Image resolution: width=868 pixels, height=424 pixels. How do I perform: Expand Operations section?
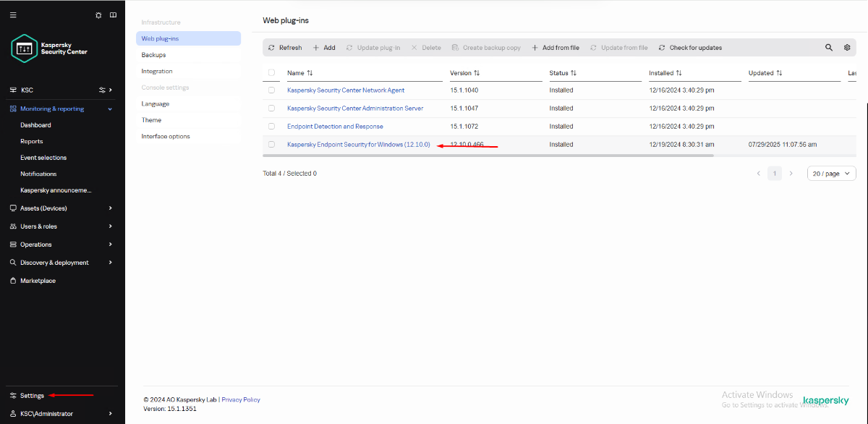(x=110, y=245)
